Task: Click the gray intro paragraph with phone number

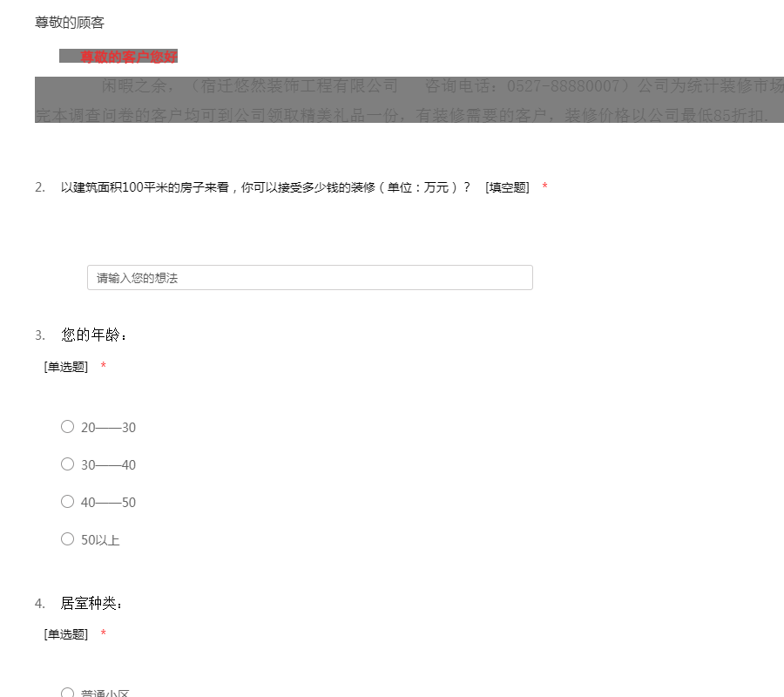Action: click(409, 100)
